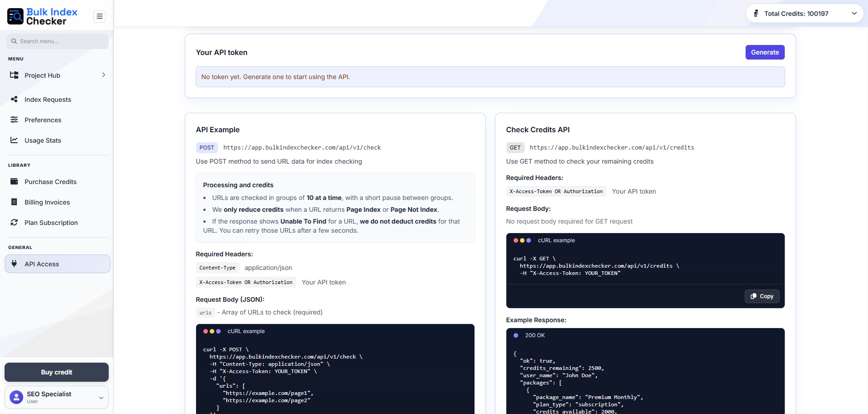The height and width of the screenshot is (414, 868).
Task: Expand the Project Hub chevron
Action: 104,75
